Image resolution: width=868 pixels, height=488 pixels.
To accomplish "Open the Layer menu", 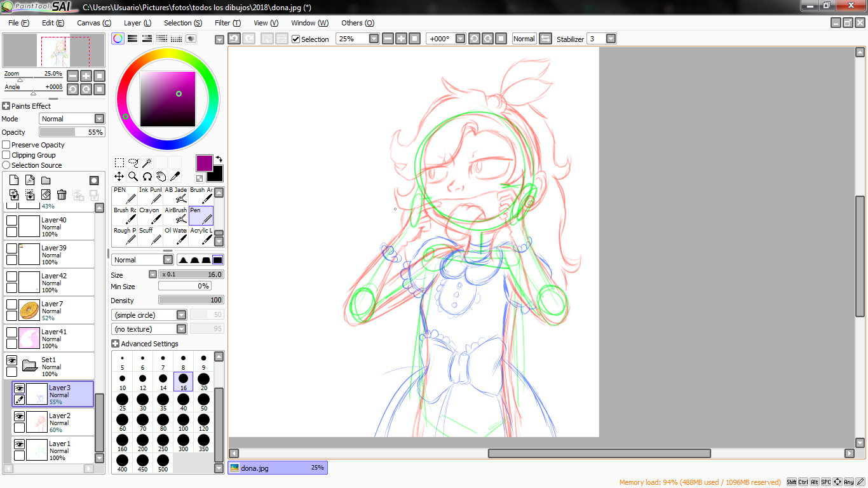I will point(137,23).
